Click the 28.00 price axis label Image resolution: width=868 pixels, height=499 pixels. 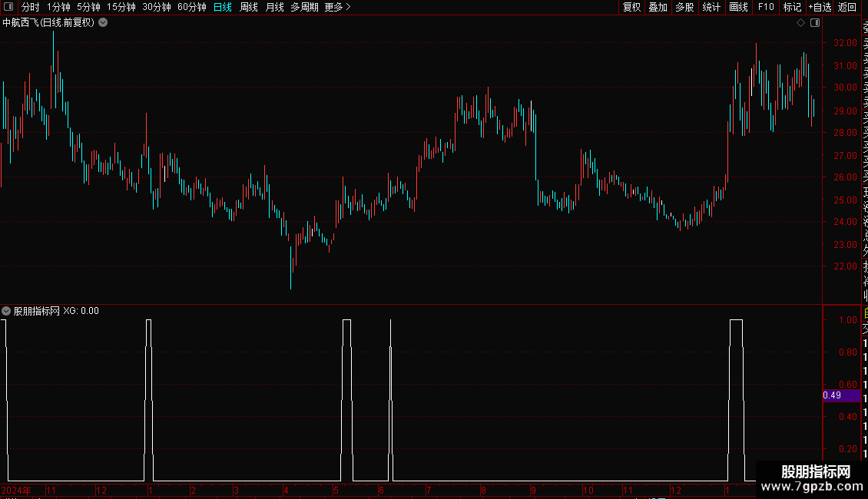(845, 132)
